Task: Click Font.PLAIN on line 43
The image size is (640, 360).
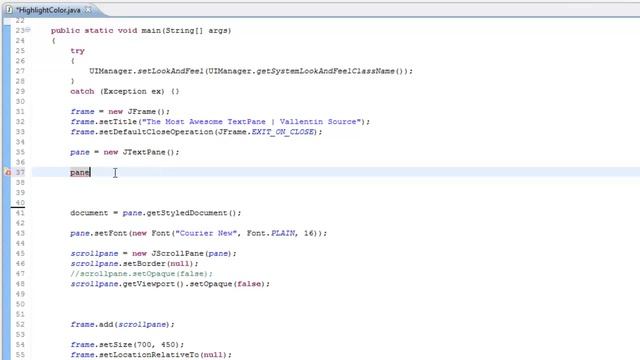Action: click(x=271, y=233)
